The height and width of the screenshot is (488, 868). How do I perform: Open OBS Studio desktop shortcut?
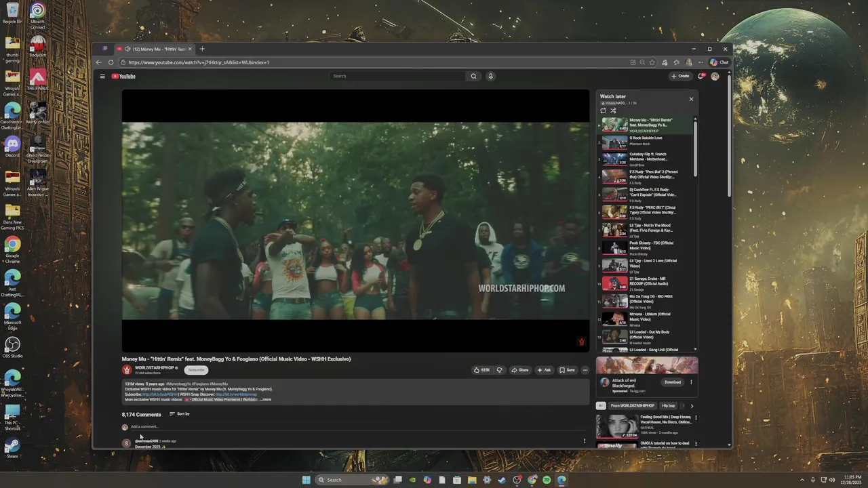[12, 347]
